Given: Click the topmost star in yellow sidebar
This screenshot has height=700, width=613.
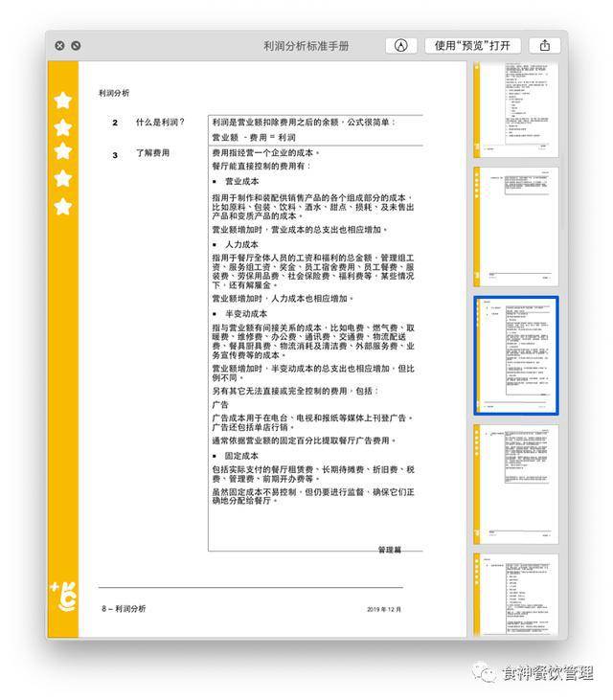Looking at the screenshot, I should tap(63, 100).
